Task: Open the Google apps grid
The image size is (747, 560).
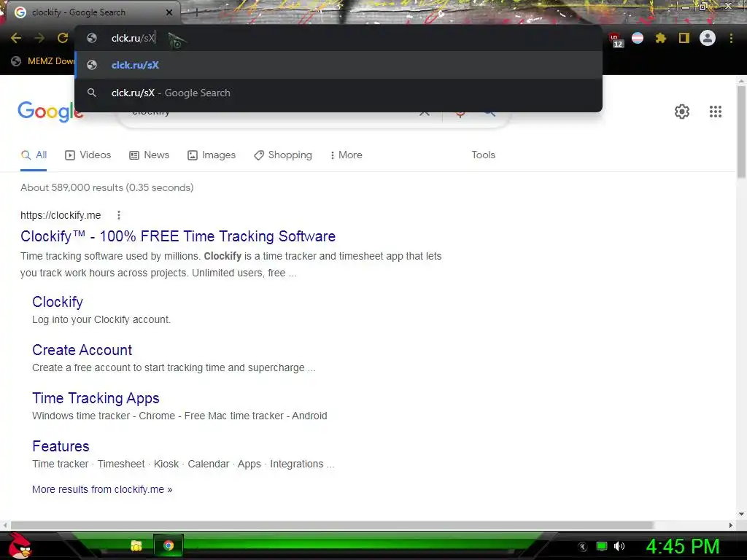Action: click(x=715, y=112)
